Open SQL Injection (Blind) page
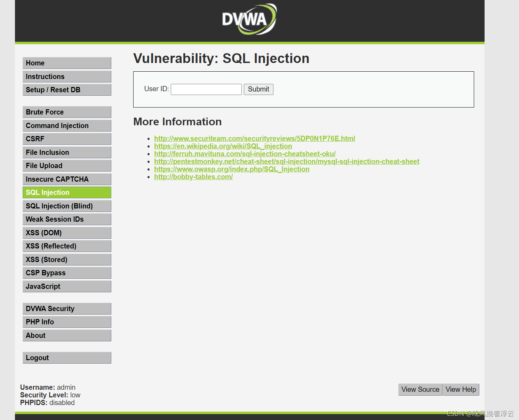 67,206
